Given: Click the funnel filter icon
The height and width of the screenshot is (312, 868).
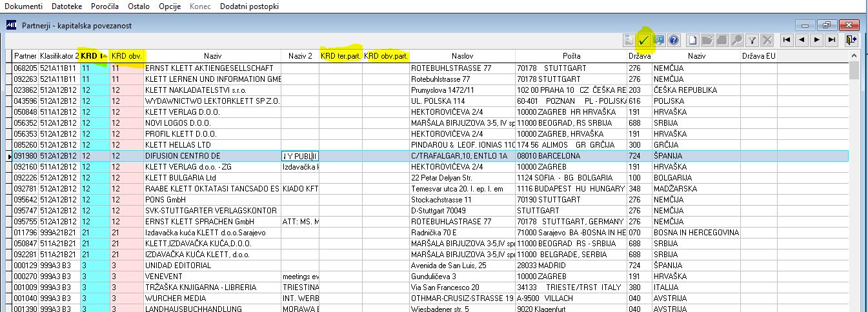Looking at the screenshot, I should [752, 40].
